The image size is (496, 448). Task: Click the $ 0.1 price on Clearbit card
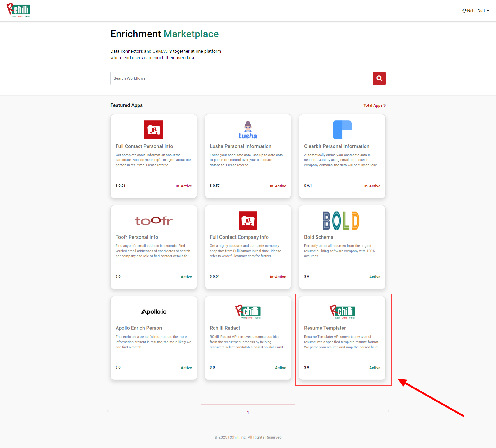308,186
